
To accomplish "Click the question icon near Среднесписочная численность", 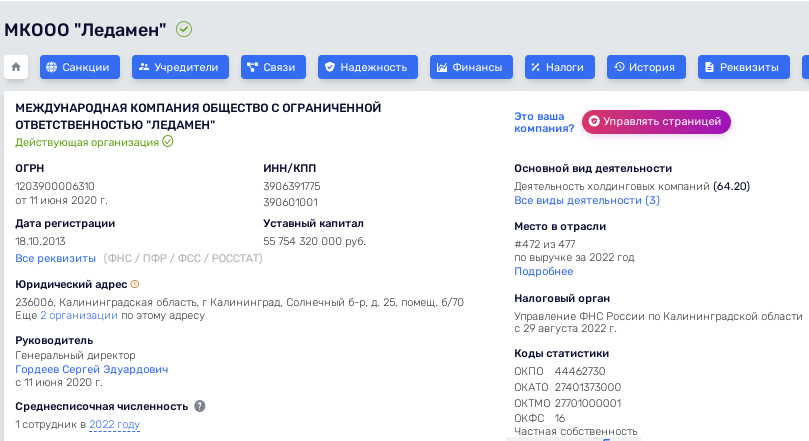I will coord(200,406).
